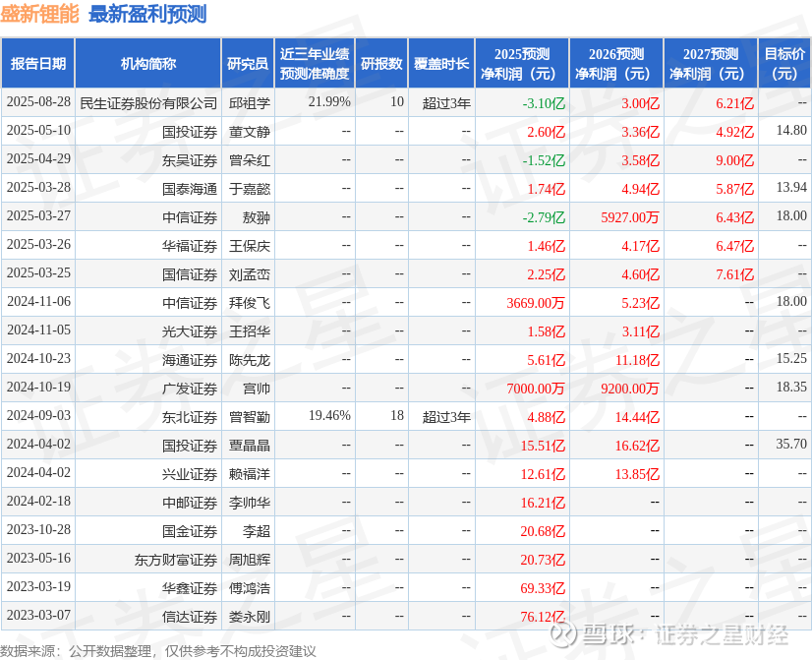Click institution 国泰海通
The height and width of the screenshot is (660, 812).
point(190,189)
